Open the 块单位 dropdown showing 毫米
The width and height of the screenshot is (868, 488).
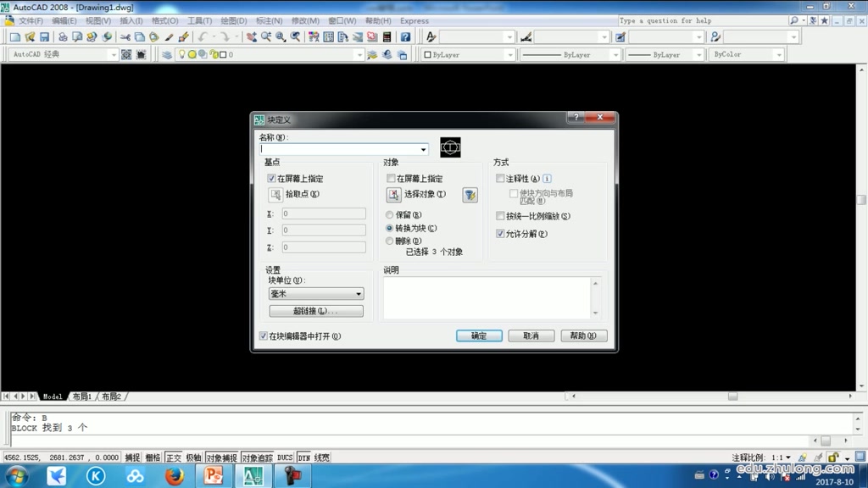coord(356,293)
